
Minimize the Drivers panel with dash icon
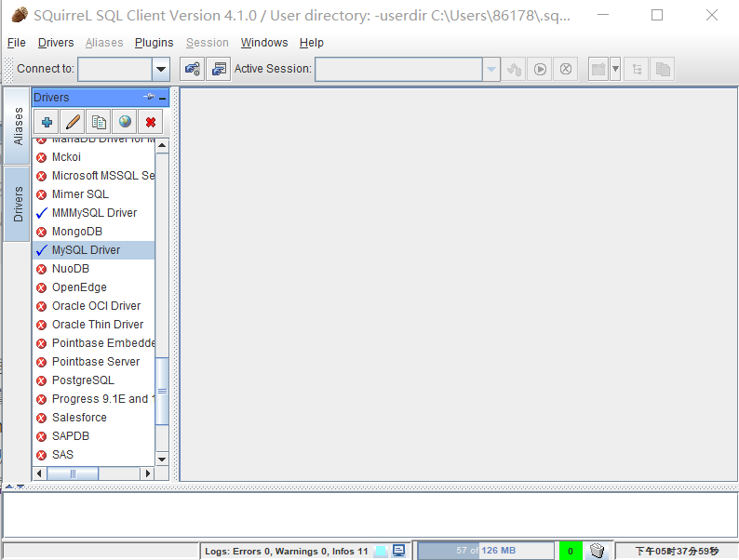pyautogui.click(x=163, y=98)
